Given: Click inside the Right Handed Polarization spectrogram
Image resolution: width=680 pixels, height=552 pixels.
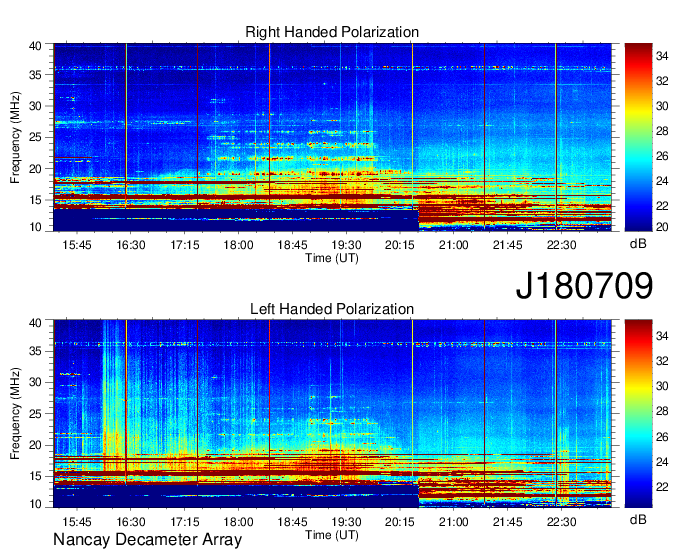Looking at the screenshot, I should [332, 137].
